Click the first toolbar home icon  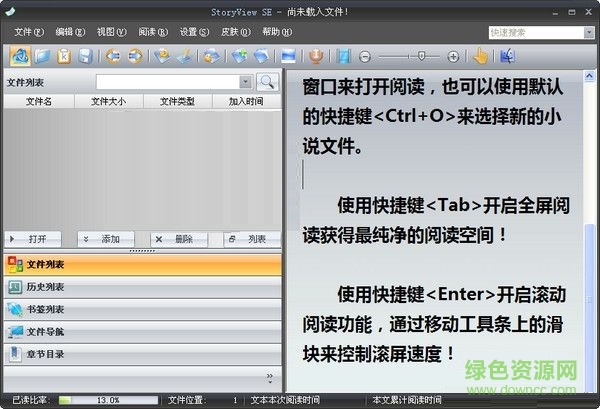19,56
